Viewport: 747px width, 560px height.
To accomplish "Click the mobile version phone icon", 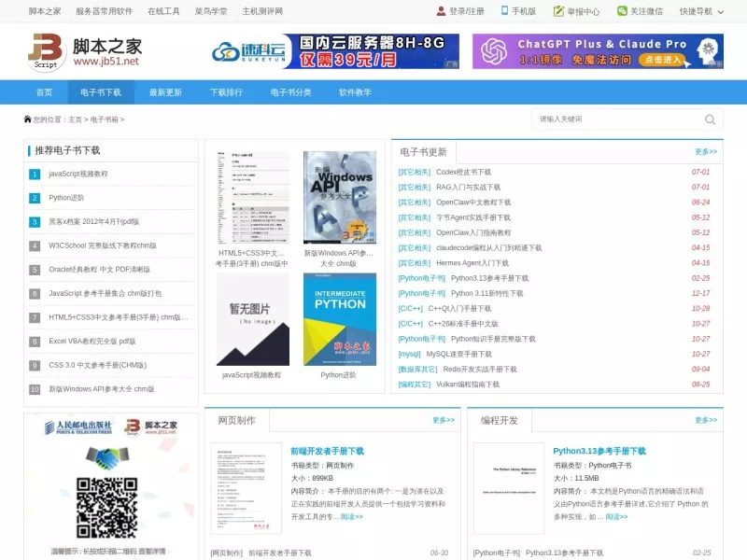I will click(504, 10).
